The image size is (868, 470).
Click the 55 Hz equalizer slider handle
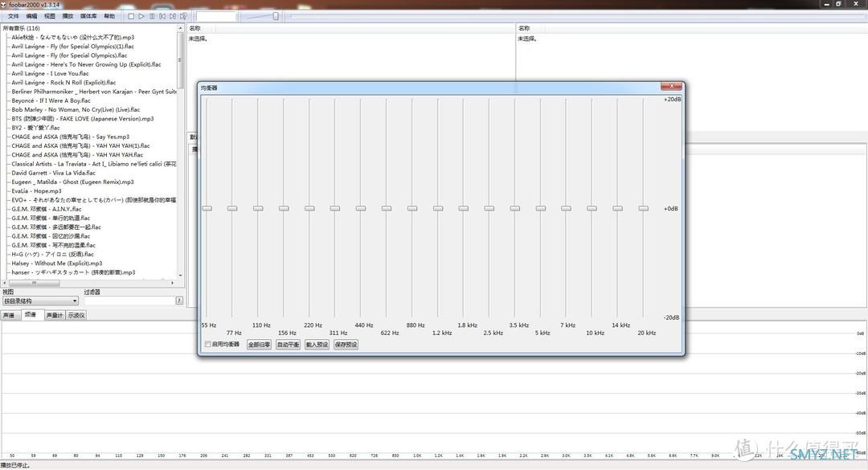coord(207,208)
